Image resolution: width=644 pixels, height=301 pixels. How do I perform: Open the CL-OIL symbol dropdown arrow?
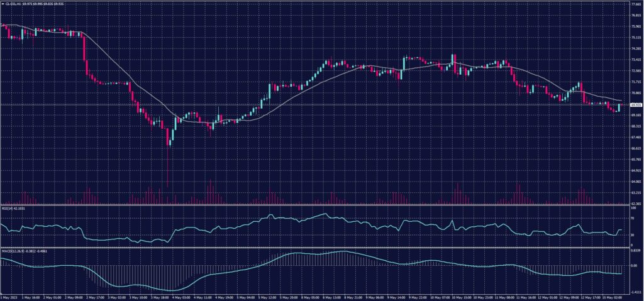3,3
